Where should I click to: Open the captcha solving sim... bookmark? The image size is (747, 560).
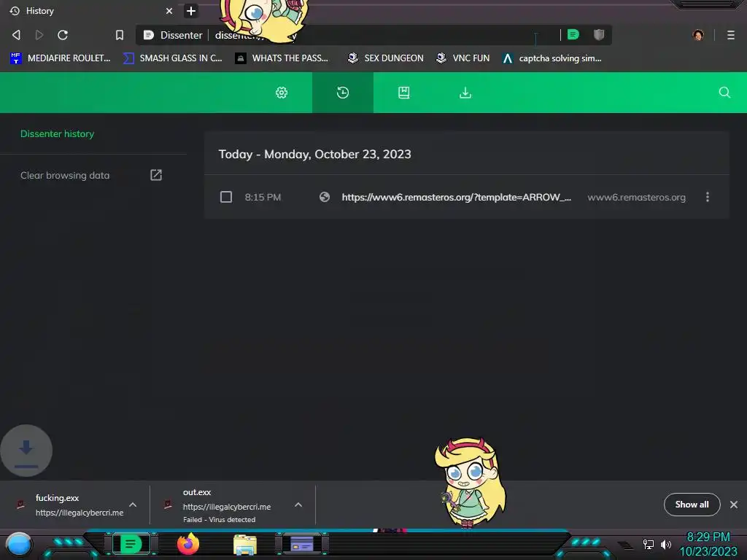tap(552, 58)
